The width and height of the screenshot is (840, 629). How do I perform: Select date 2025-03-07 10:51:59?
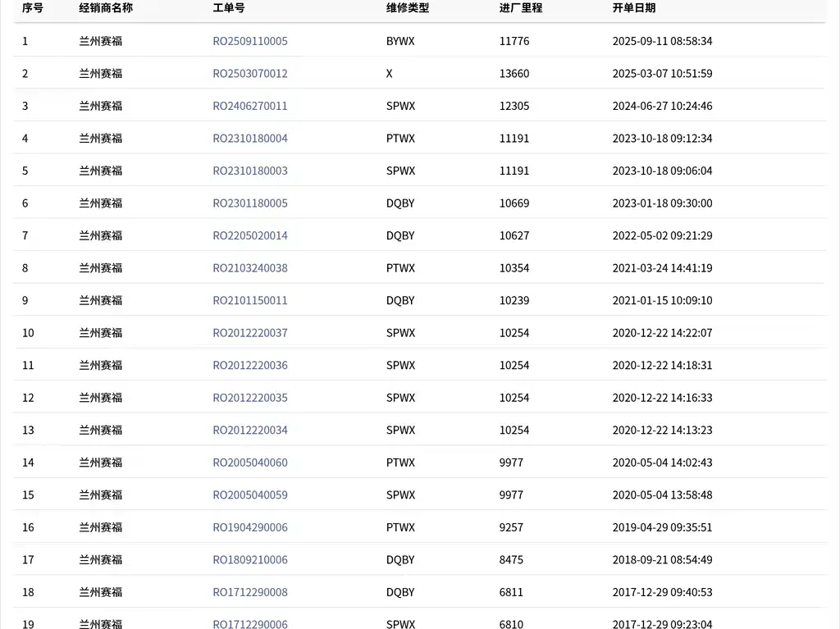pos(662,74)
